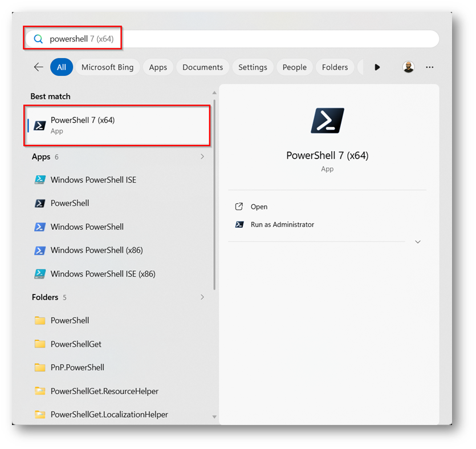Click the back arrow icon
Viewport: 476px width, 449px height.
(x=38, y=67)
